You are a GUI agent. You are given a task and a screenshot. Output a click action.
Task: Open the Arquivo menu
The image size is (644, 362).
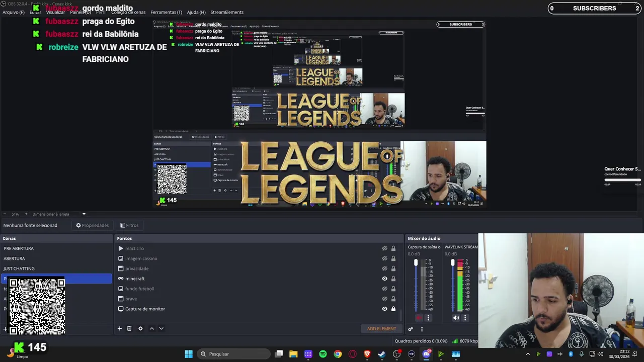pyautogui.click(x=14, y=12)
